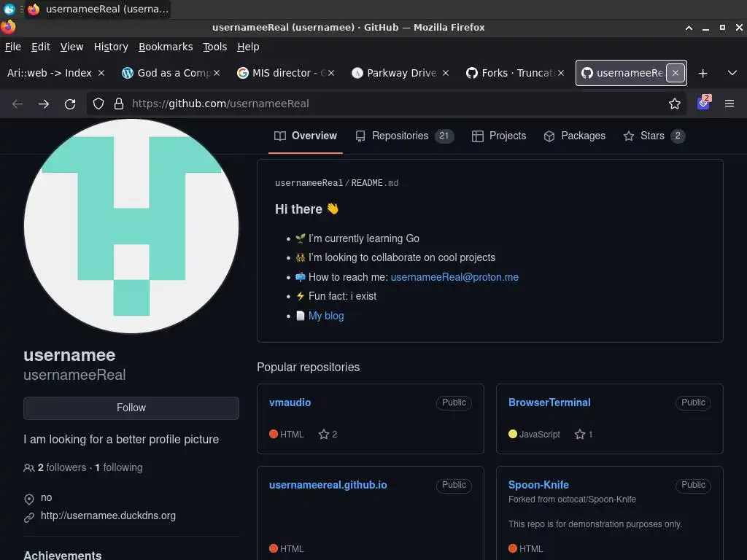Reload the current GitHub page
The height and width of the screenshot is (560, 747).
[70, 104]
